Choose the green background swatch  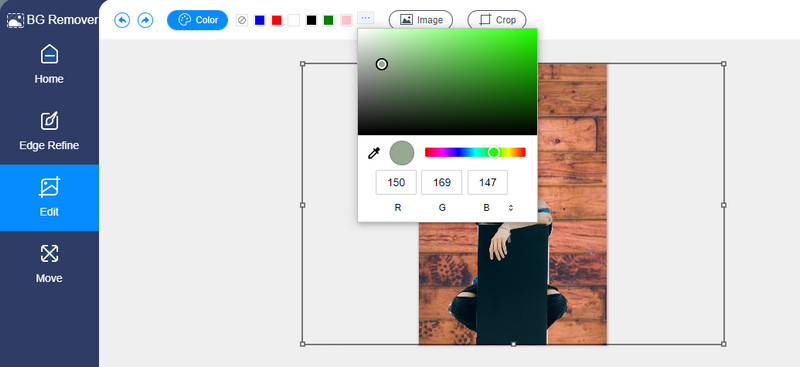point(329,20)
